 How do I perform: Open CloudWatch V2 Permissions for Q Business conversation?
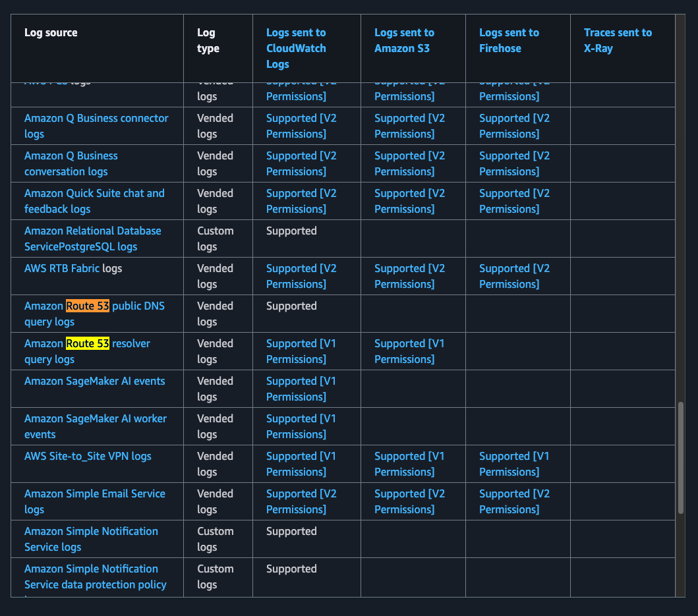point(301,163)
